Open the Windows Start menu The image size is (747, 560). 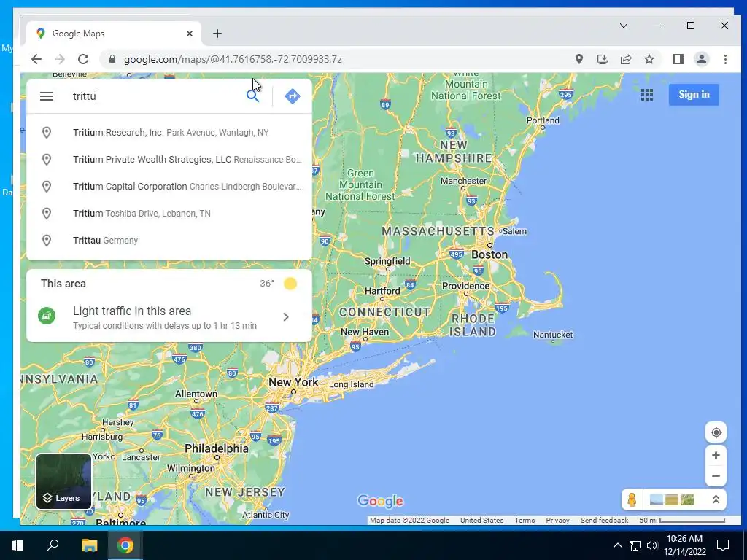coord(18,545)
